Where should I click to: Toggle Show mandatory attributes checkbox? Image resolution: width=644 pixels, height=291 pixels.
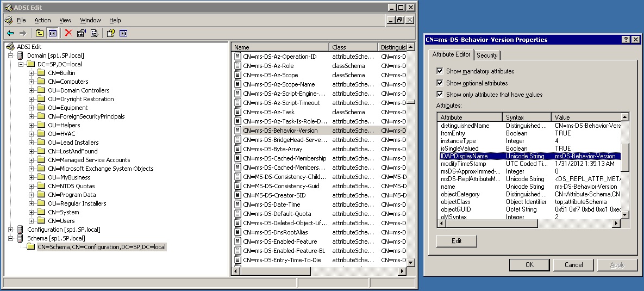tap(440, 71)
